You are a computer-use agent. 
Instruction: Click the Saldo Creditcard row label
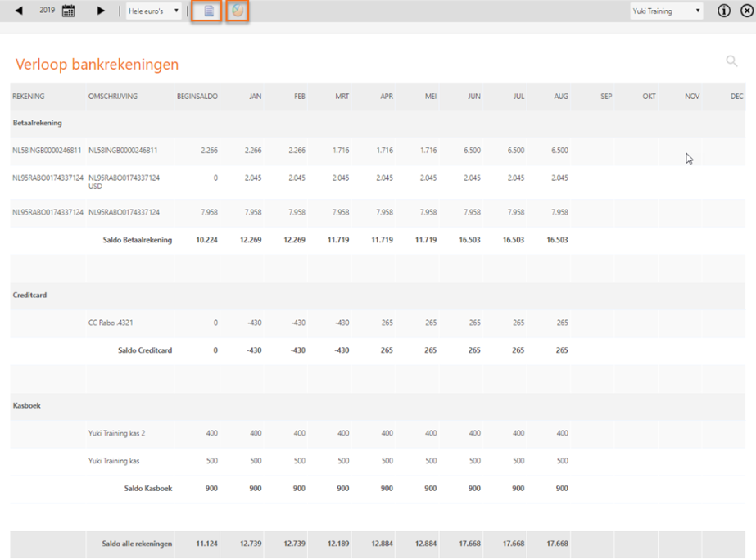[x=145, y=350]
